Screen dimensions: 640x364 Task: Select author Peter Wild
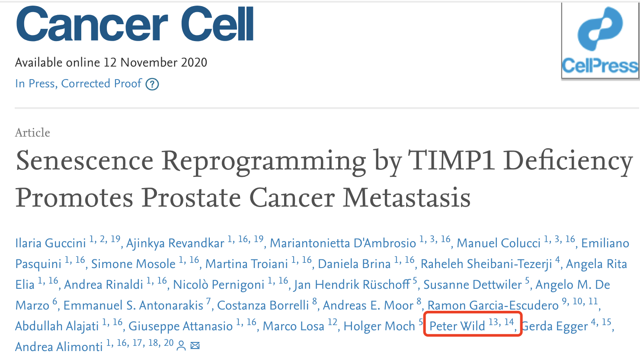click(457, 326)
